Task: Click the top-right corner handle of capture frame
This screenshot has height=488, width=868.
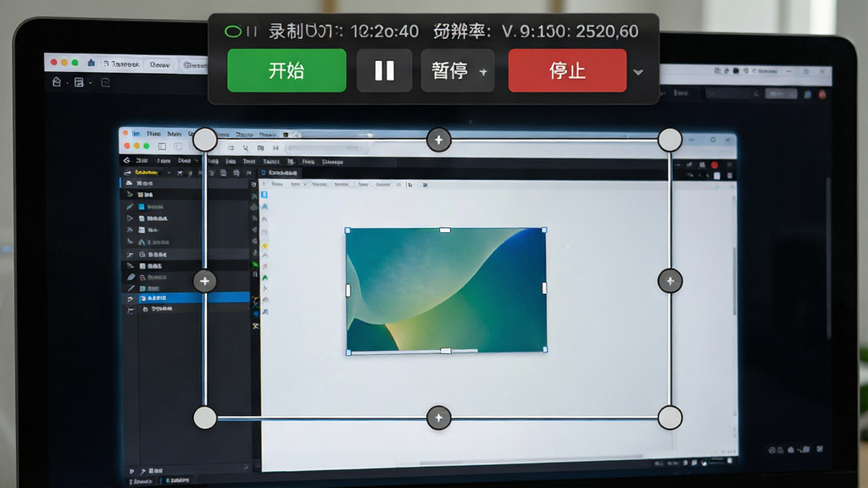Action: click(670, 140)
